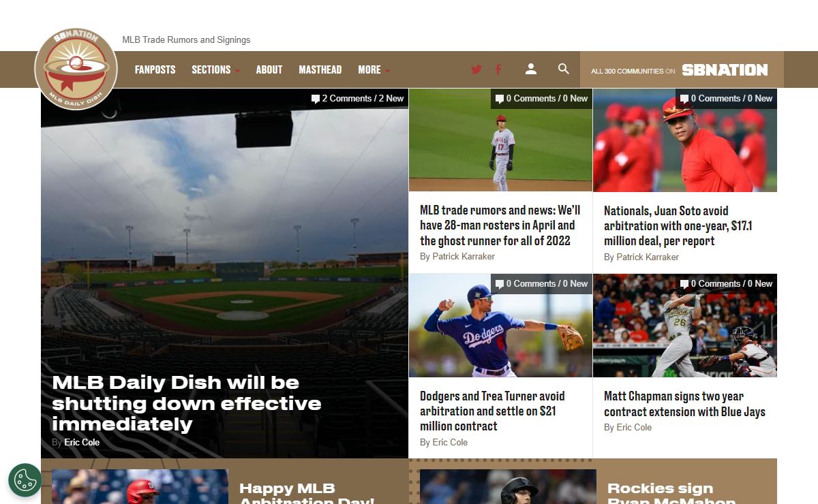Open the Matt Chapman contract extension headline
818x504 pixels.
[x=684, y=403]
